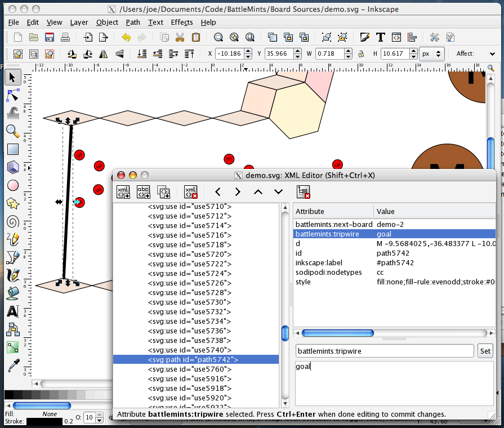Click the black swatch in color palette

coord(9,395)
